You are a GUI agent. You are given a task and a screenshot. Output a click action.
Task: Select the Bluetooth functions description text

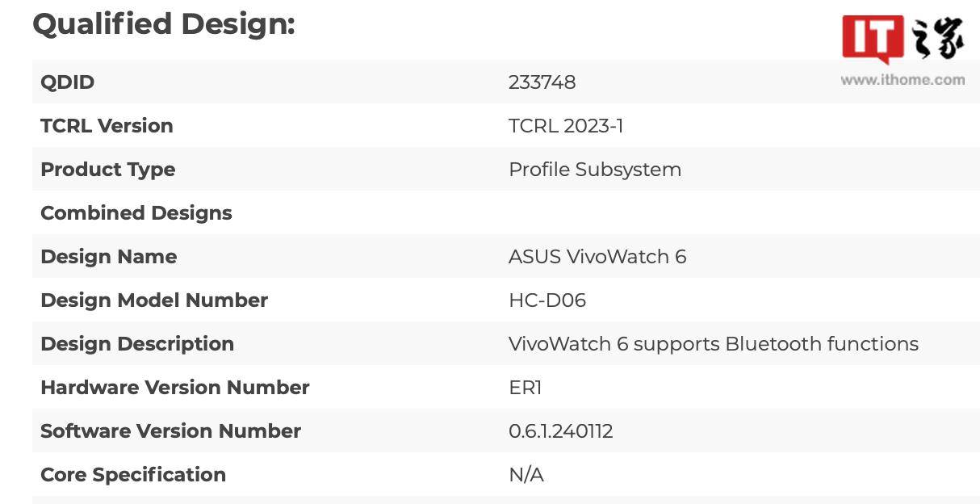click(x=714, y=344)
